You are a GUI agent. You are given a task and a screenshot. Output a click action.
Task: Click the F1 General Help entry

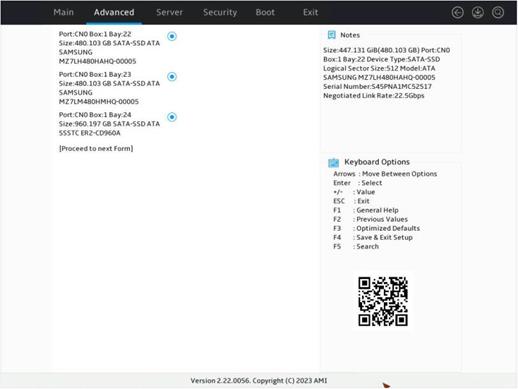(366, 210)
